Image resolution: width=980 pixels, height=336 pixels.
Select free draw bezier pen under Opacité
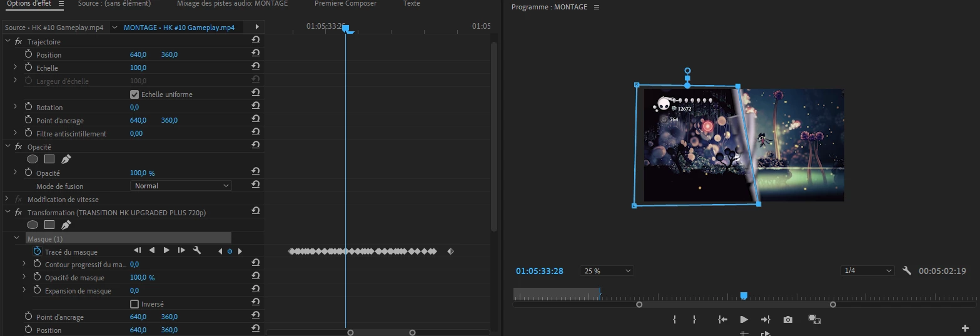[x=66, y=160]
